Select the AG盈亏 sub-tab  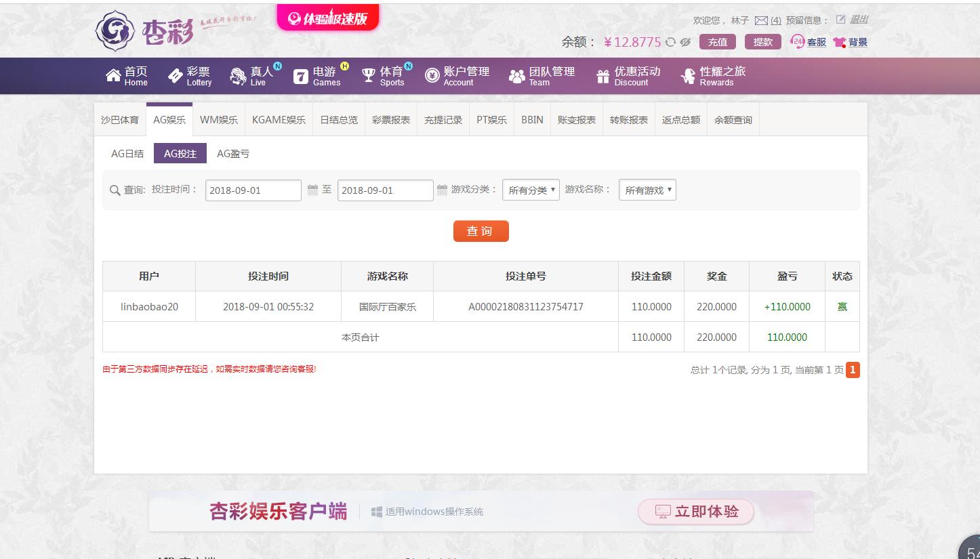tap(233, 153)
